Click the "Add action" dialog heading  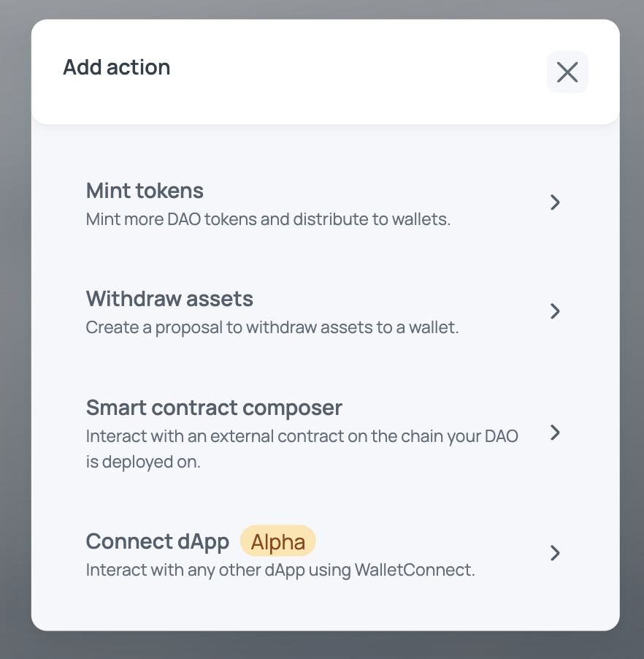117,67
